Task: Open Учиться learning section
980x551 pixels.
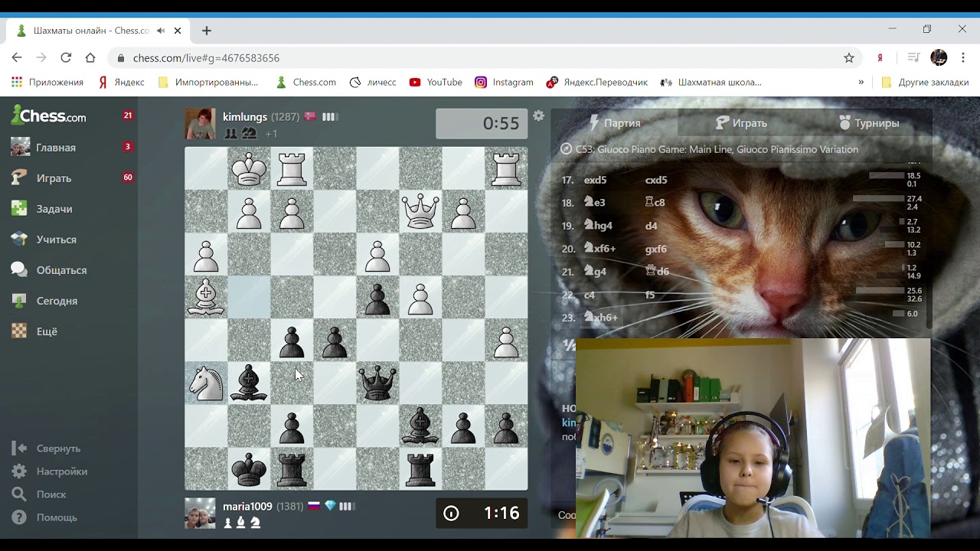Action: [56, 240]
